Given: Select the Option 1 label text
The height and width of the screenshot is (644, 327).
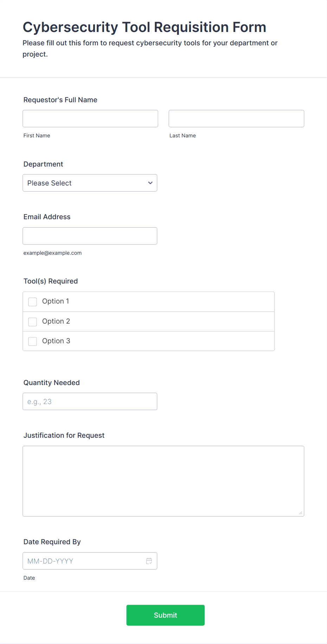Looking at the screenshot, I should (x=56, y=301).
